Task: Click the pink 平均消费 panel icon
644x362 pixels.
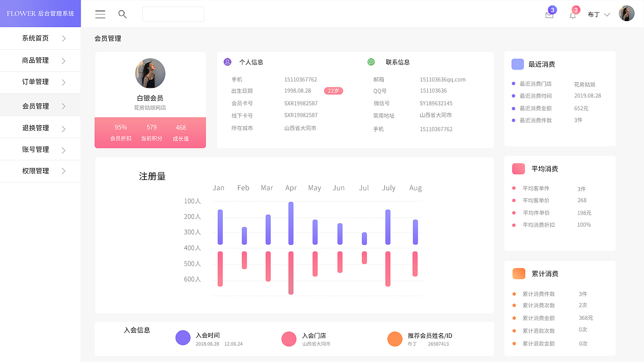Action: click(518, 169)
